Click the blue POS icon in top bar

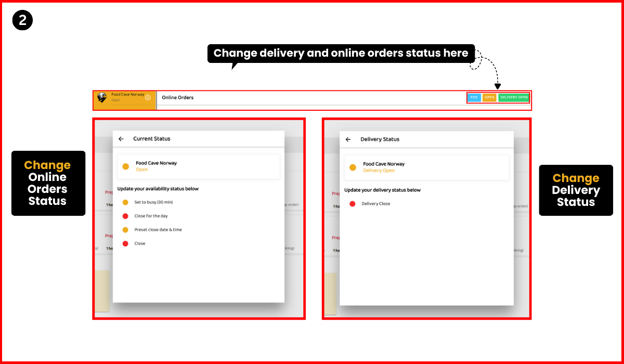coord(474,97)
